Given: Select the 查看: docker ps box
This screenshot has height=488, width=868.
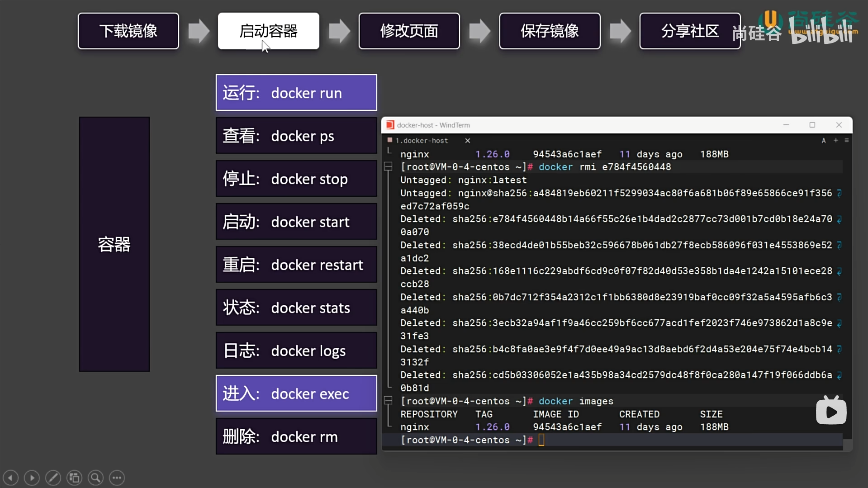Looking at the screenshot, I should coord(296,136).
